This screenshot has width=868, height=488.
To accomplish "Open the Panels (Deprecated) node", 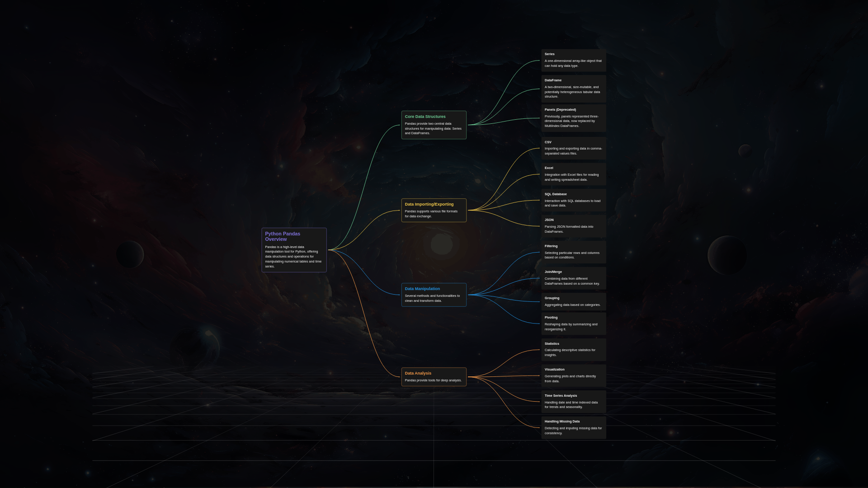I will [x=573, y=118].
